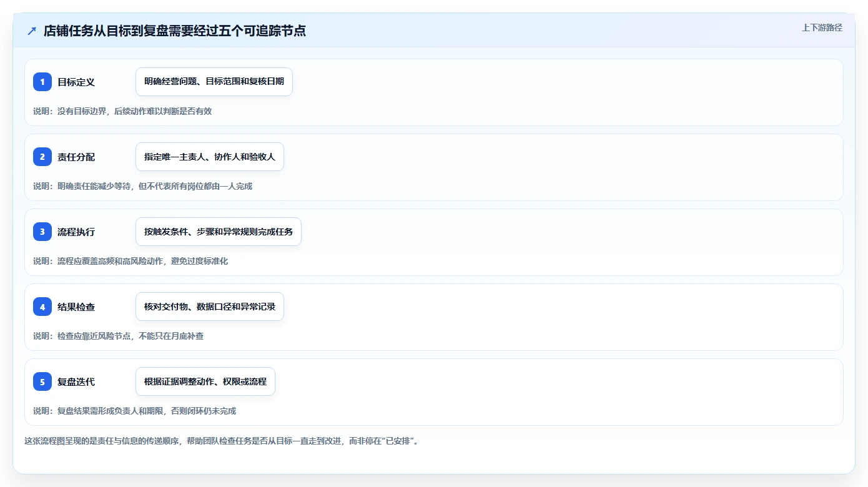This screenshot has height=487, width=868.
Task: Click the 责任分配 step name
Action: [76, 157]
